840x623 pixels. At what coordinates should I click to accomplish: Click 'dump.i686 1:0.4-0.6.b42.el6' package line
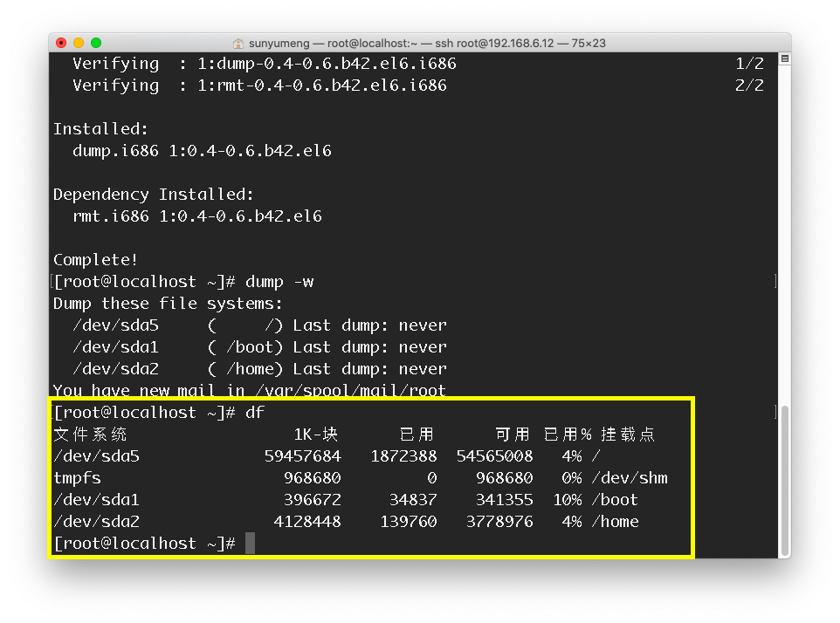[202, 151]
